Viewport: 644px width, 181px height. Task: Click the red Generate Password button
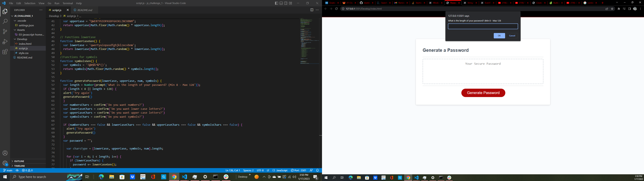click(x=483, y=93)
